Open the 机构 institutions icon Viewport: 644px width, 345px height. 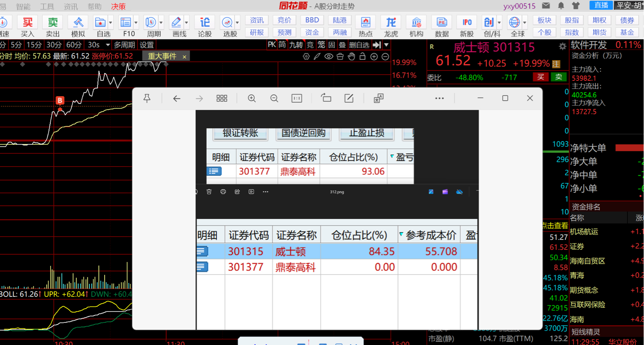[x=416, y=22]
